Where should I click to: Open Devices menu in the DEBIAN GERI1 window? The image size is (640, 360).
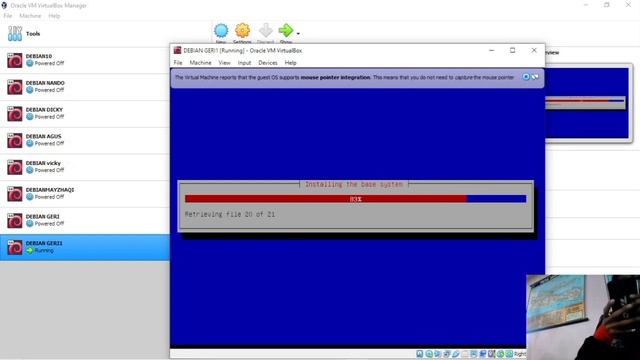point(268,63)
